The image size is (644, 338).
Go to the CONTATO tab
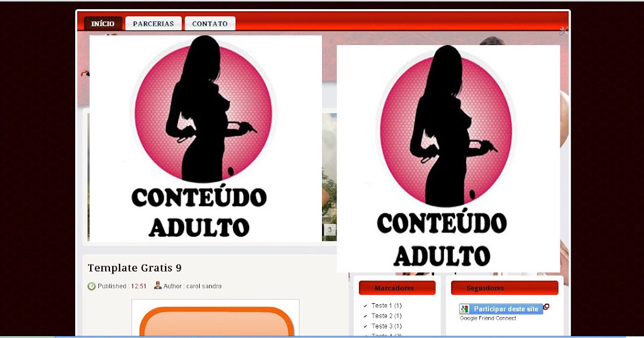pos(210,24)
